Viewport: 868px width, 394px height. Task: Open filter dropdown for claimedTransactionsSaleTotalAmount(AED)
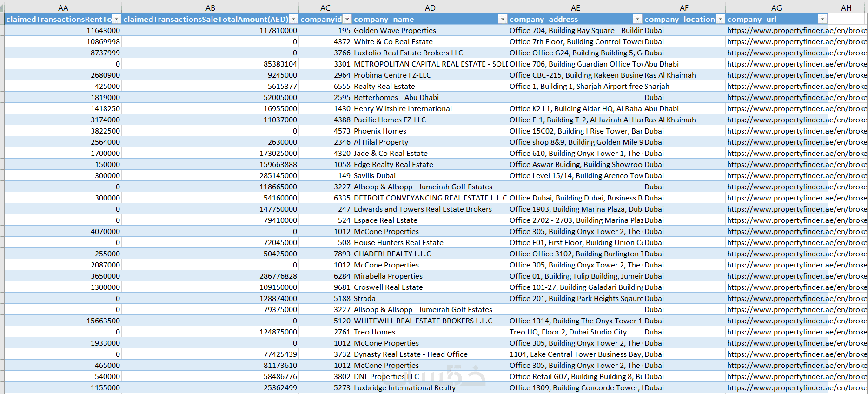coord(293,19)
